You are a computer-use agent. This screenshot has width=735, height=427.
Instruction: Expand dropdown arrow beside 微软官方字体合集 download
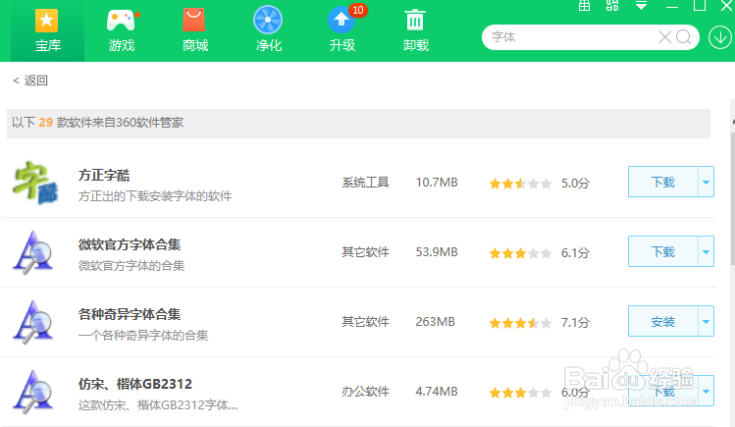pos(706,252)
